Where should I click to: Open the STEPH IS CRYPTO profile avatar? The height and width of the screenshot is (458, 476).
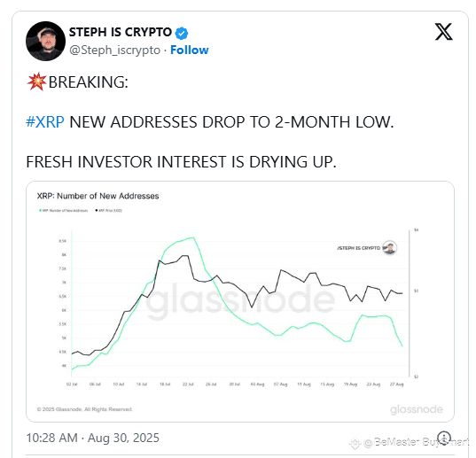[x=45, y=41]
